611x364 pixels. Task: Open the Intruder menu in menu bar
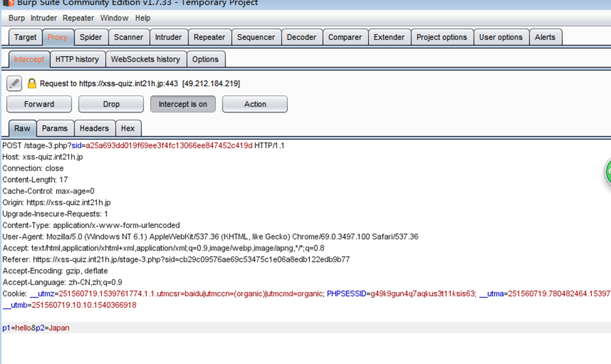pos(44,18)
